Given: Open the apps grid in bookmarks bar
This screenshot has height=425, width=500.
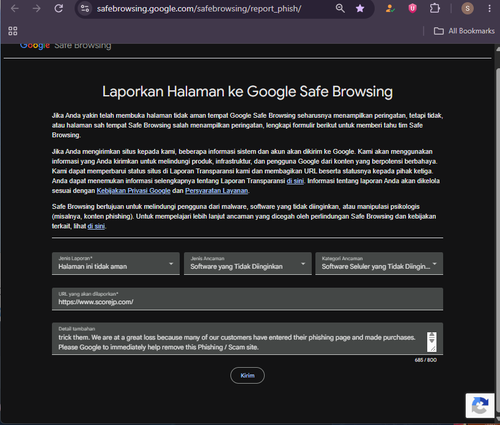Looking at the screenshot, I should (x=13, y=31).
